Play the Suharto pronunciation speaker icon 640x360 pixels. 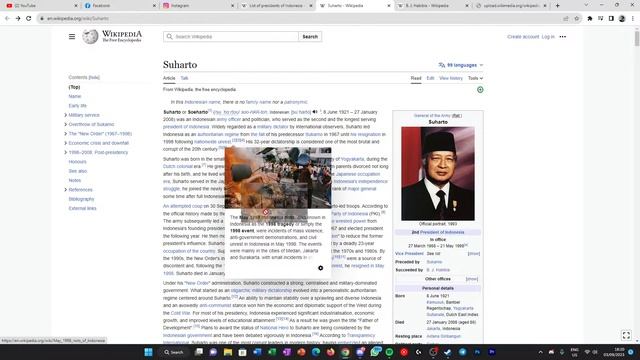pos(315,112)
